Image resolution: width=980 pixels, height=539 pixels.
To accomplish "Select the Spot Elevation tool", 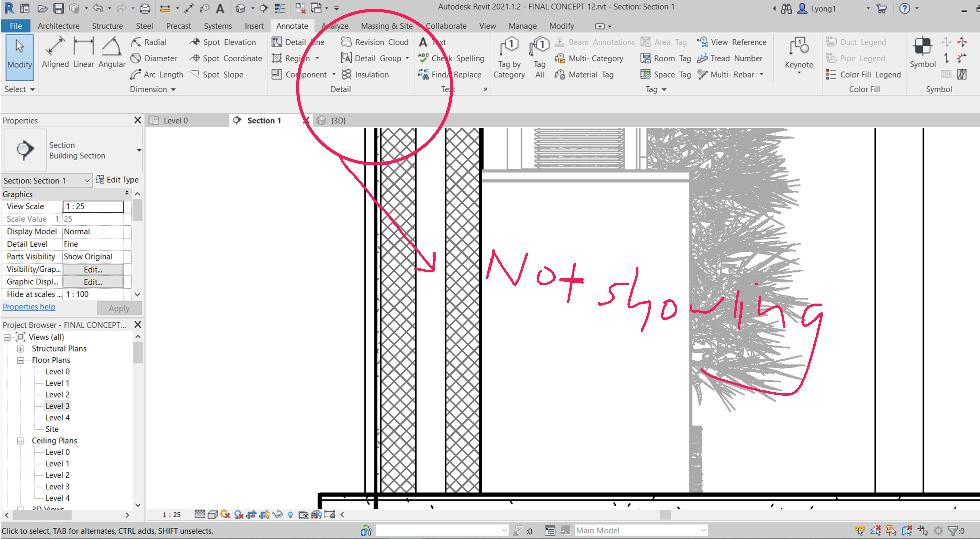I will 223,42.
